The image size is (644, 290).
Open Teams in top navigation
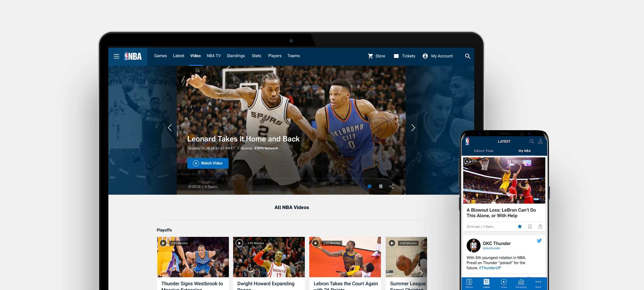tap(293, 56)
